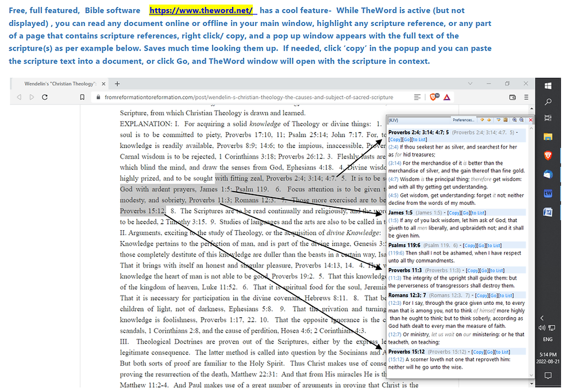The image size is (563, 392).
Task: Open the clock showing 5:14 PM
Action: pyautogui.click(x=548, y=358)
